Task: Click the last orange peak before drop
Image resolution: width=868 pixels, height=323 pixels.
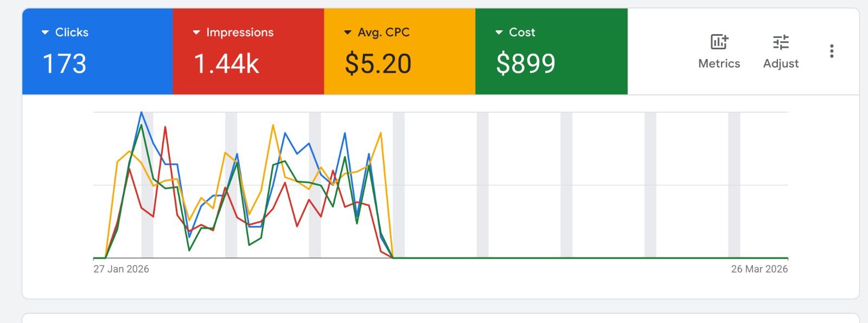Action: tap(381, 133)
